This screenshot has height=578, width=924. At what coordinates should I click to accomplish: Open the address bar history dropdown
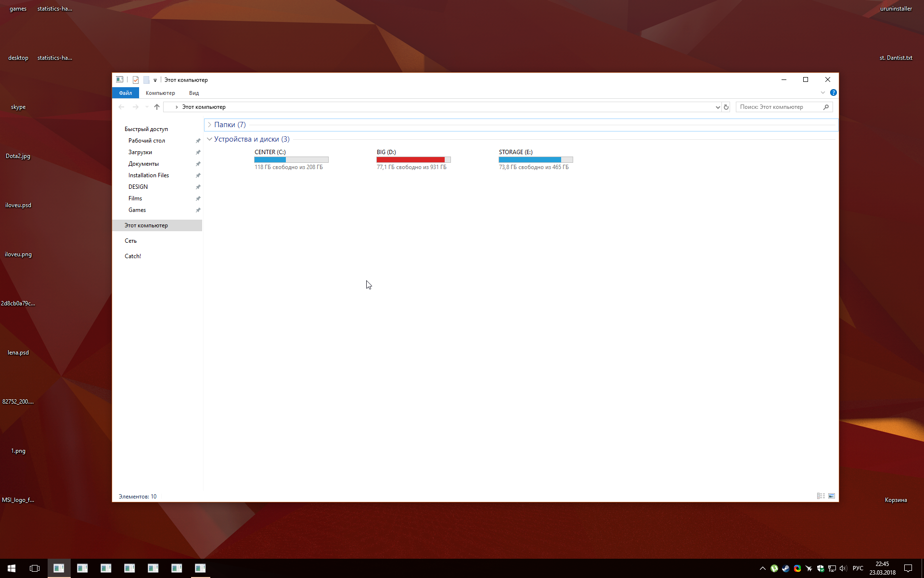pos(718,107)
